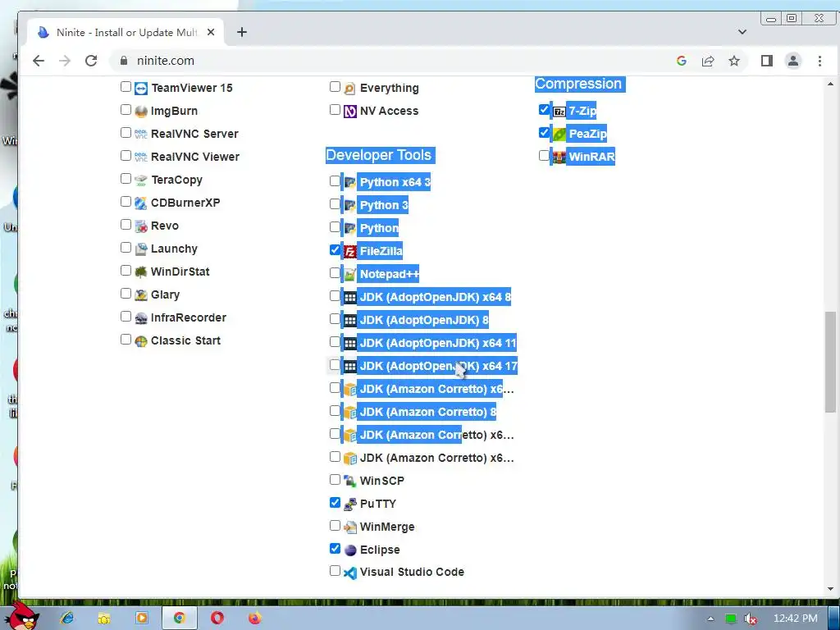The width and height of the screenshot is (840, 630).
Task: Click the page vertical scrollbar thumb
Action: (x=830, y=362)
